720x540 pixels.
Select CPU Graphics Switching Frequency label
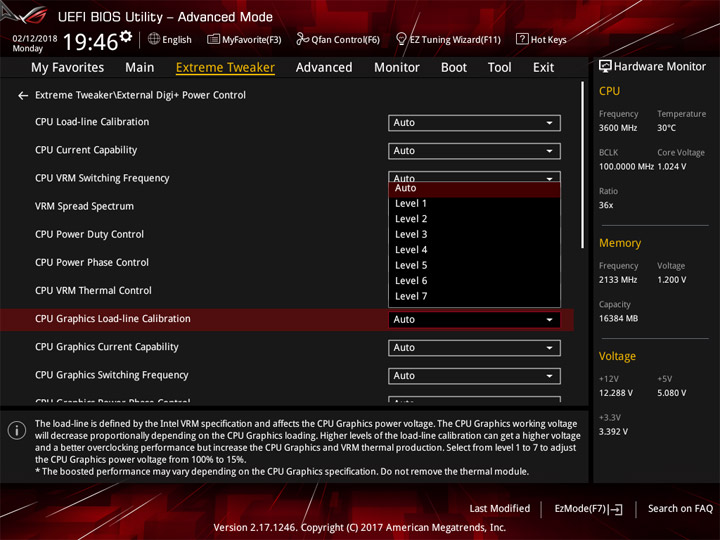[x=112, y=375]
